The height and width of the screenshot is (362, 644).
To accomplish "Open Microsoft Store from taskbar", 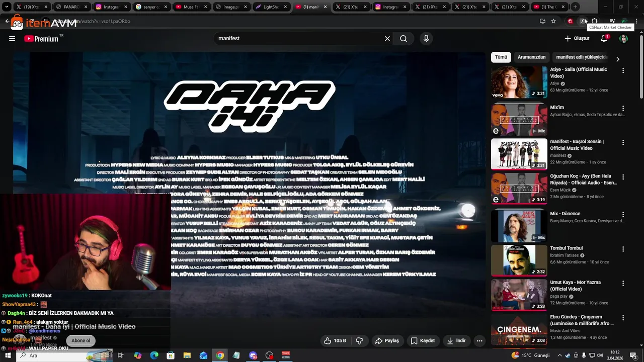I will tap(171, 355).
